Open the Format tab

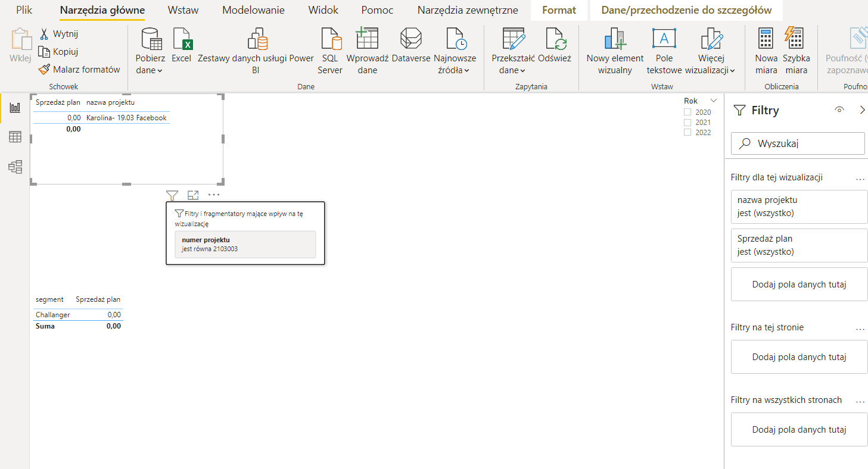[x=559, y=10]
